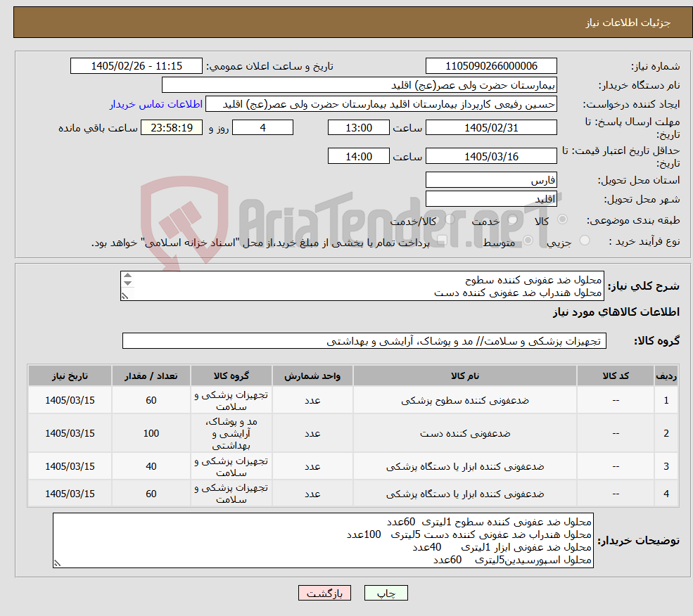Click the price validity date 1405/03/16
Viewport: 693px width, 616px height.
(491, 156)
